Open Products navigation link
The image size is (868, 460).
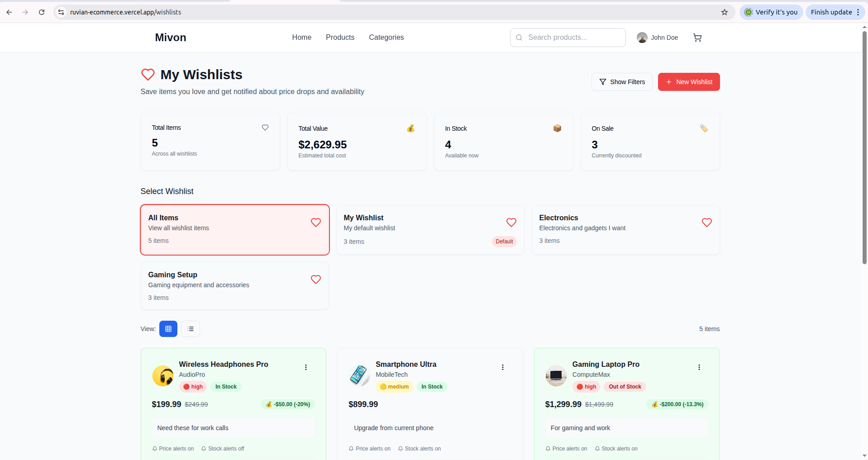340,38
